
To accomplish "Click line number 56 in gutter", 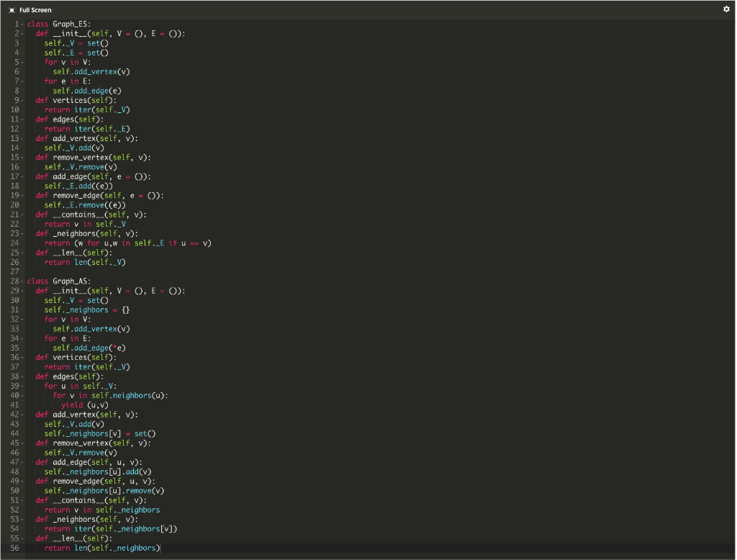I will click(x=14, y=548).
